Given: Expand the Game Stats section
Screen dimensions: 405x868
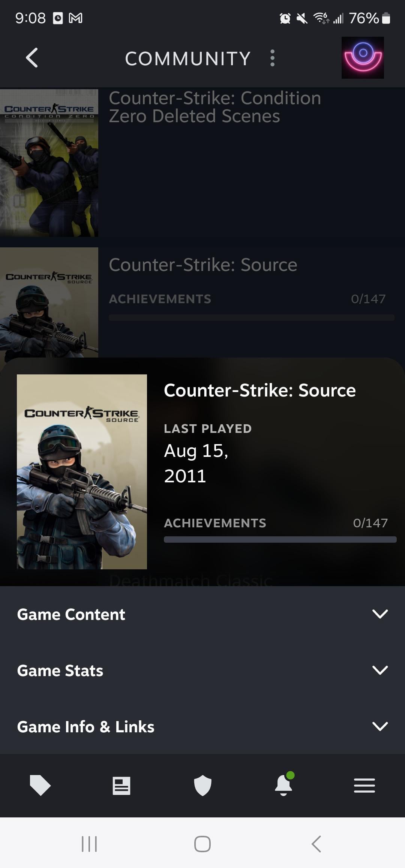Looking at the screenshot, I should (202, 670).
